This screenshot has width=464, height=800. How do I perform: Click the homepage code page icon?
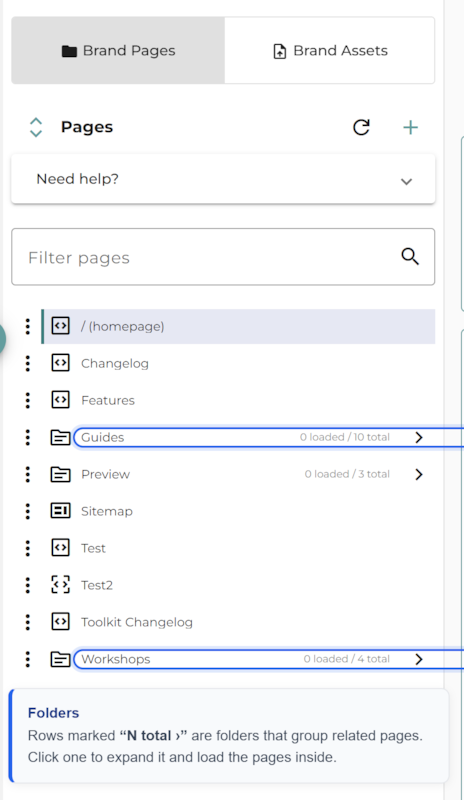pos(60,326)
